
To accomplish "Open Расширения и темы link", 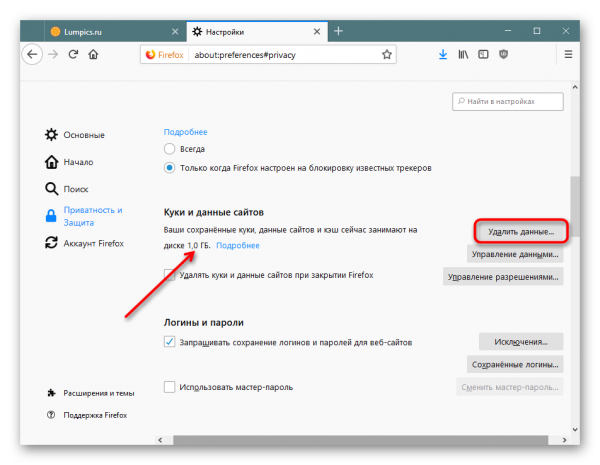I will pos(91,393).
